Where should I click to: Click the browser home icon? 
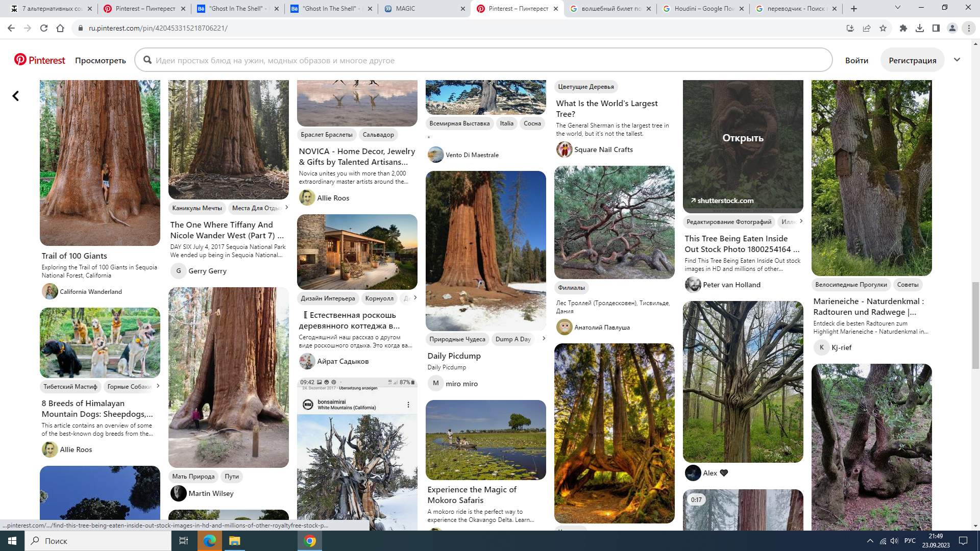[x=60, y=28]
